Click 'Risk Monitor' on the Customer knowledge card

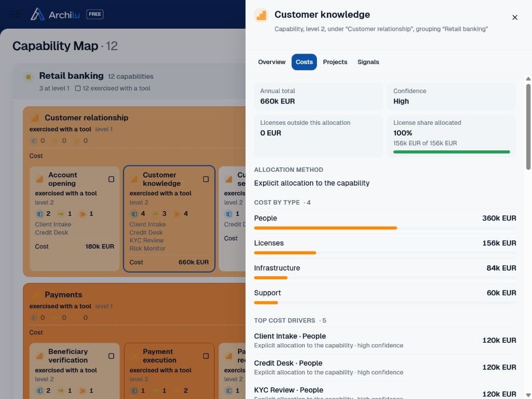point(147,249)
